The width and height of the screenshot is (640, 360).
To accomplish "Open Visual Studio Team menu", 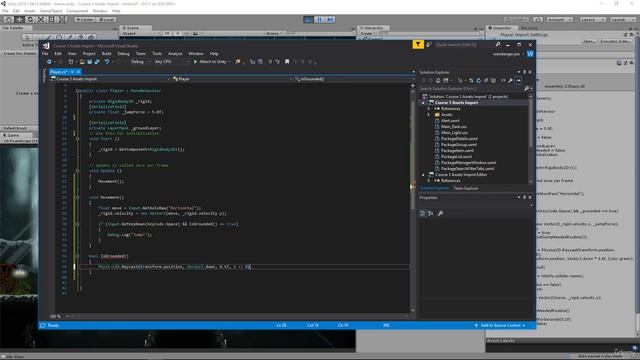I will 141,53.
